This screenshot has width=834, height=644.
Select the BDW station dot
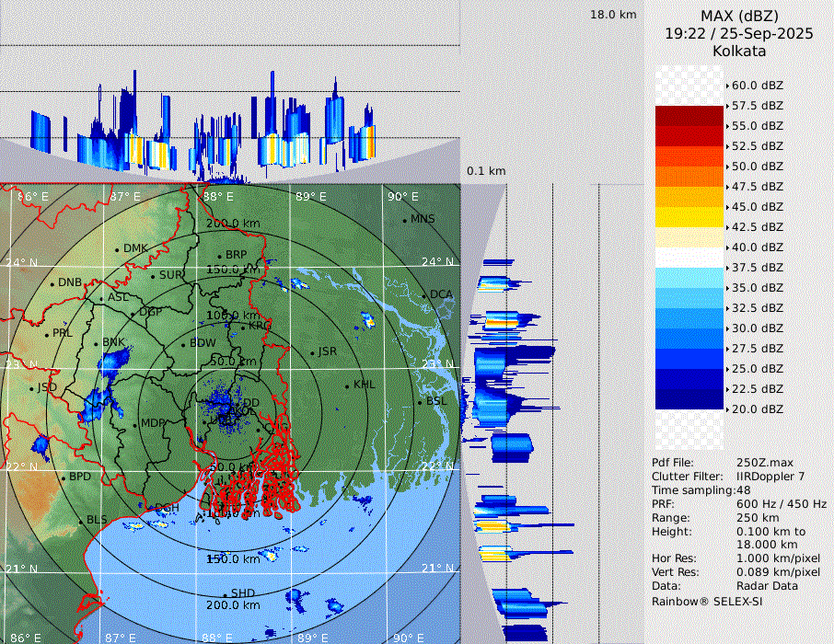click(x=184, y=344)
